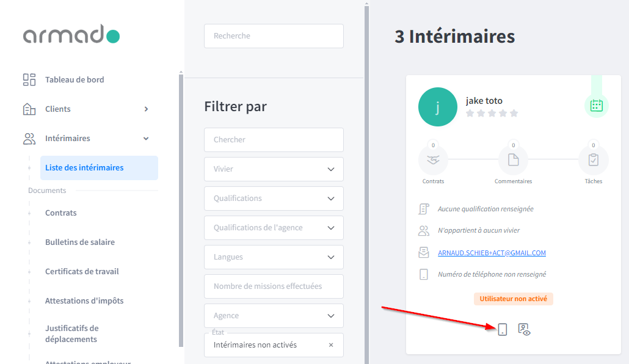Open the Clients menu item
The image size is (629, 364).
pos(58,109)
